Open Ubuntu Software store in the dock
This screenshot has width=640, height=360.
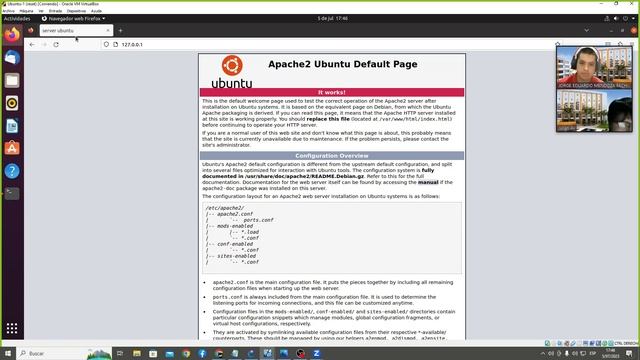(12, 148)
